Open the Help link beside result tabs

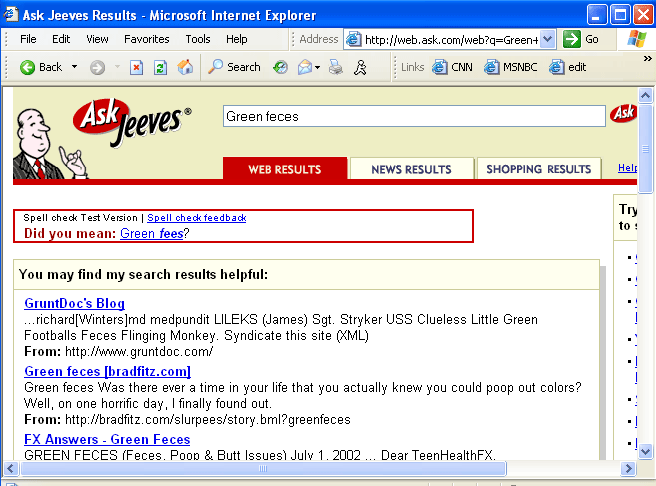[x=628, y=168]
